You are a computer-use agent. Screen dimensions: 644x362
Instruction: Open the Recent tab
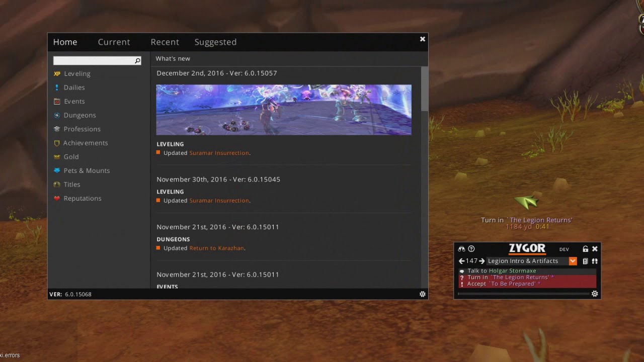click(165, 42)
